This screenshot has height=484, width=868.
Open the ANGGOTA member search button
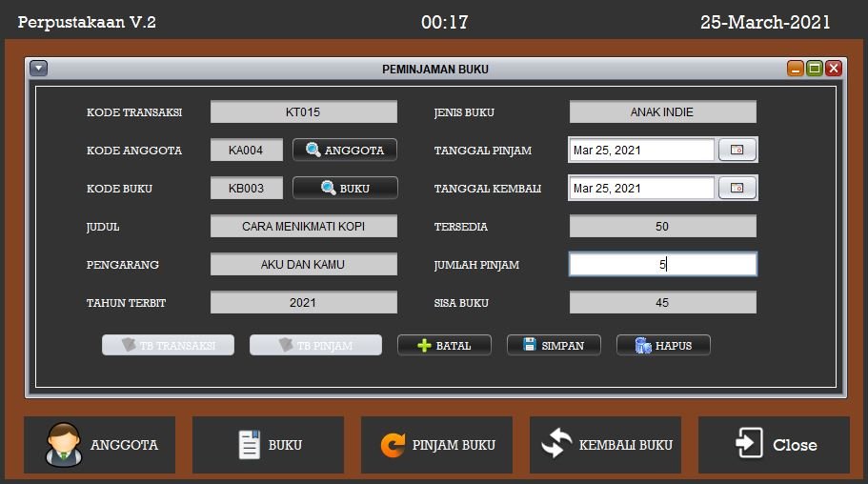pos(344,150)
